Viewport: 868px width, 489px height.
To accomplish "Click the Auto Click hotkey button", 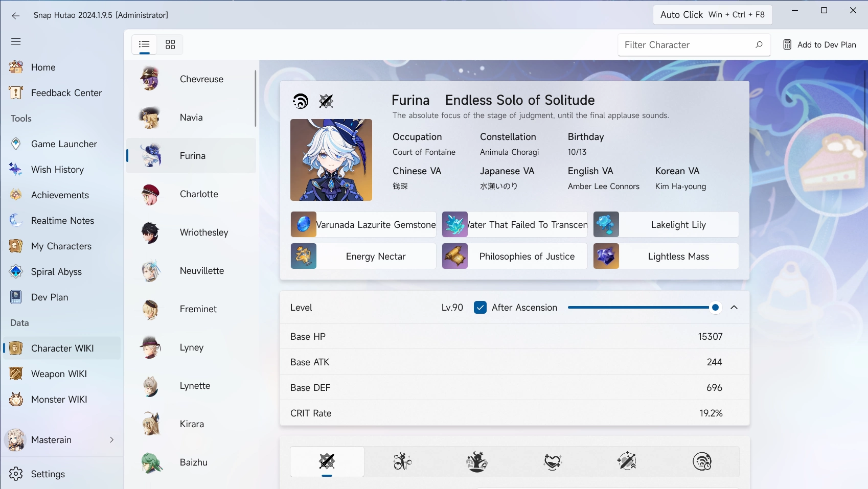I will [713, 14].
